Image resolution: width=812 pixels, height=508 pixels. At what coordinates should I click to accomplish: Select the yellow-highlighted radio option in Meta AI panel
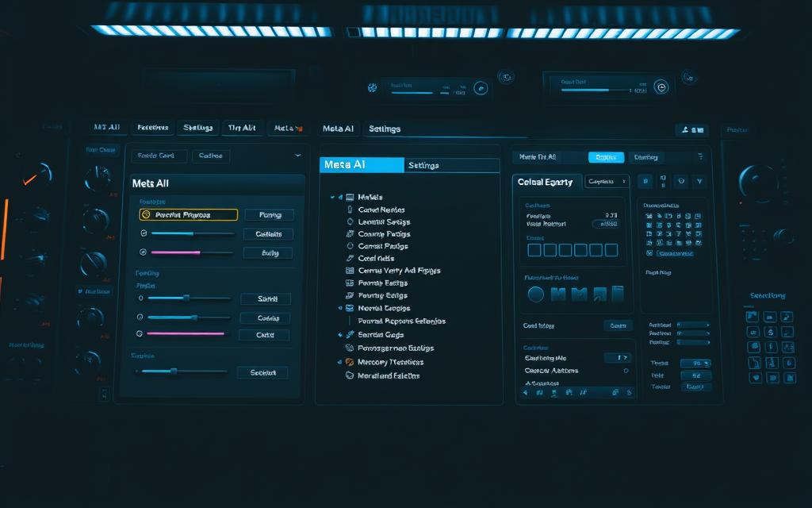point(145,214)
